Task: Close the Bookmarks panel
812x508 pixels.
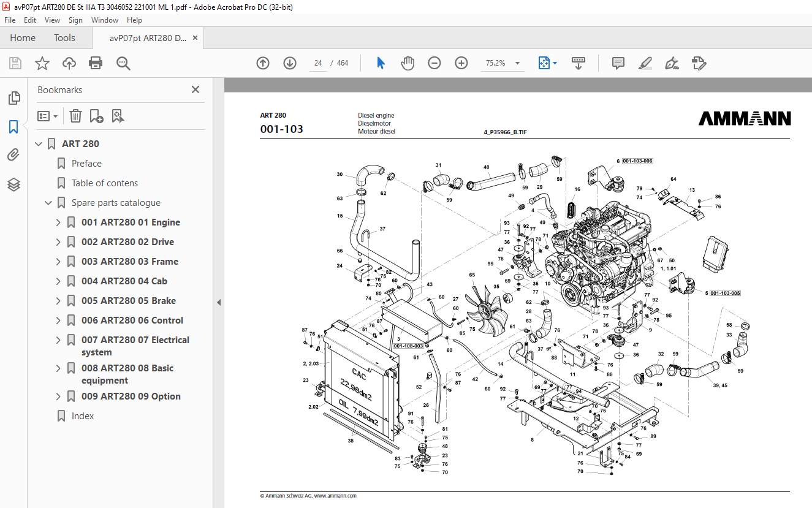Action: tap(195, 89)
